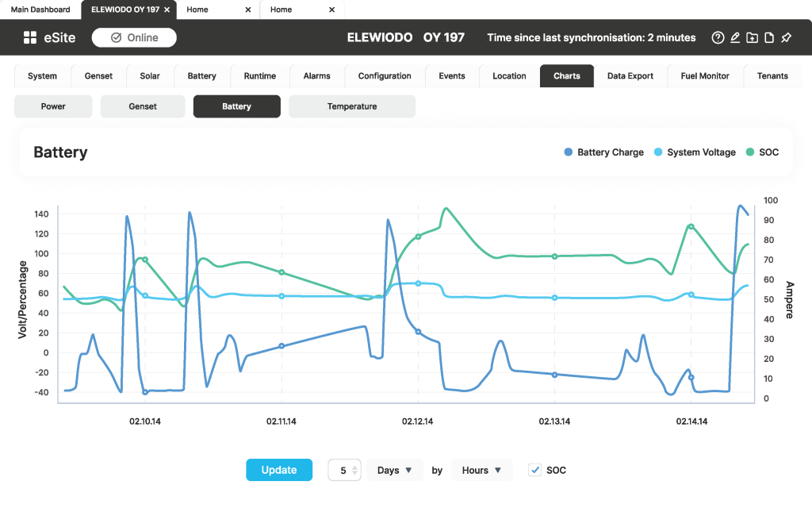This screenshot has width=812, height=508.
Task: Toggle Battery Charge series in legend
Action: 568,152
